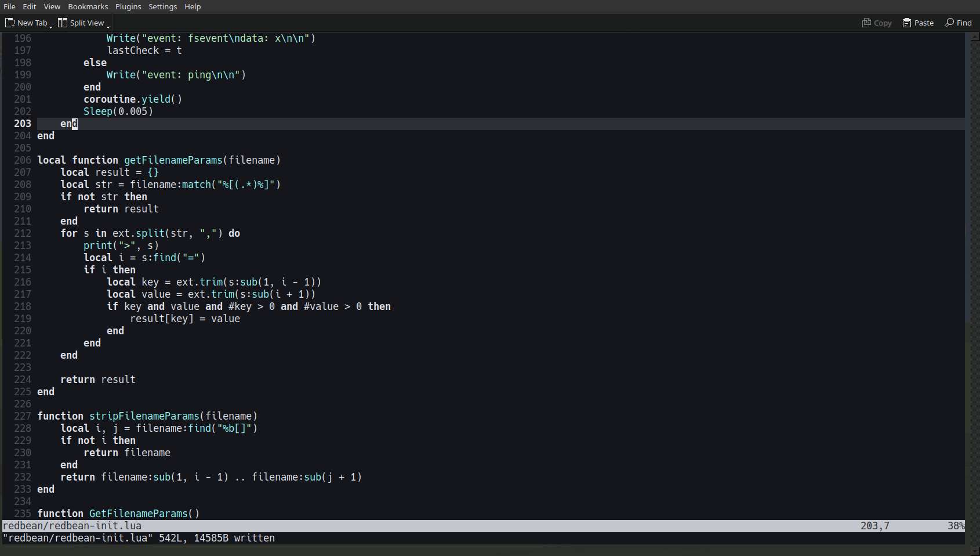Click 'return filename' on line 230
Screen dimensions: 980x556
coord(127,453)
